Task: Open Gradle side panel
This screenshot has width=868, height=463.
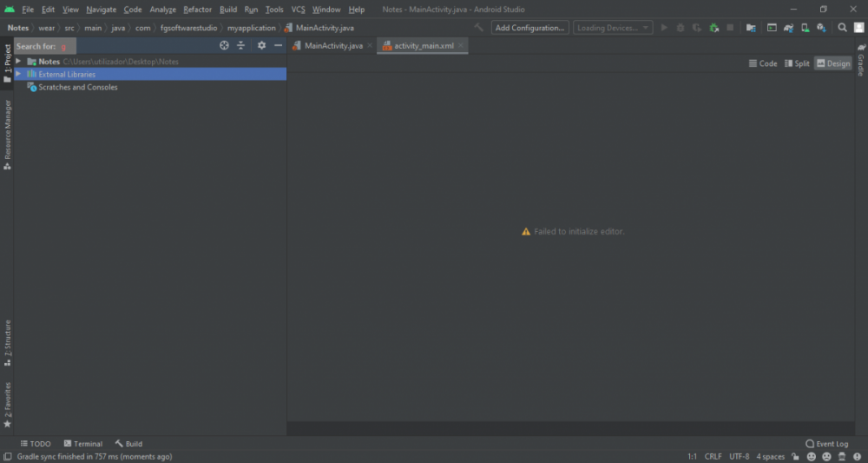Action: [x=861, y=59]
